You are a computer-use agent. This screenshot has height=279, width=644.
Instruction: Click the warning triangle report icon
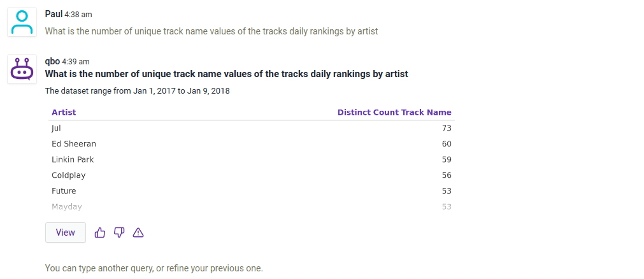tap(138, 232)
